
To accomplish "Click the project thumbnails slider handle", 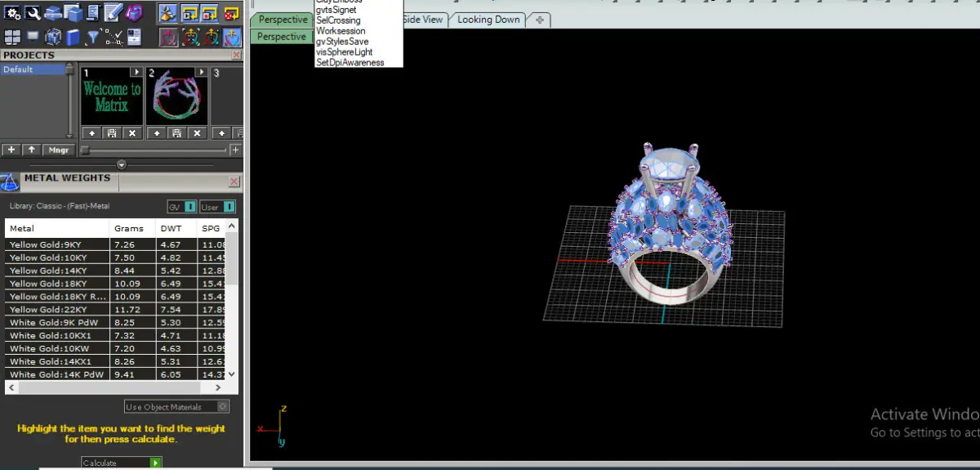I will pyautogui.click(x=84, y=150).
